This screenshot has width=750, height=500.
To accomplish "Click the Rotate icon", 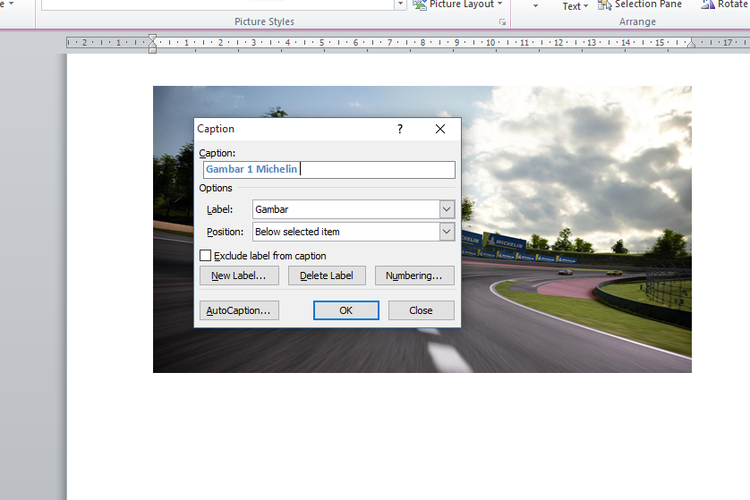I will (x=707, y=4).
